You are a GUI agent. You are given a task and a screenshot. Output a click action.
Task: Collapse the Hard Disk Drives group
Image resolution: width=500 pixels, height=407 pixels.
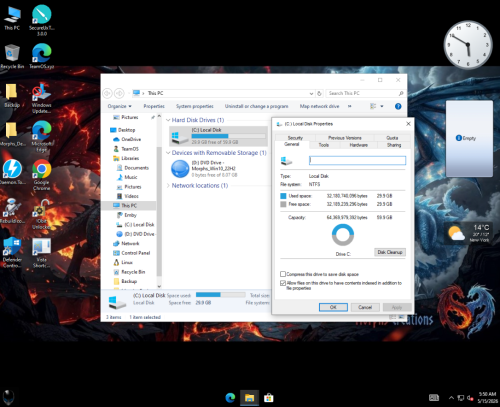coord(168,120)
